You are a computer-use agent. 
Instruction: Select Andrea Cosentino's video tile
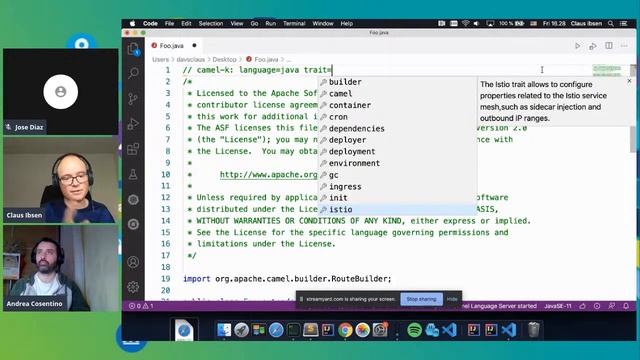tap(61, 268)
